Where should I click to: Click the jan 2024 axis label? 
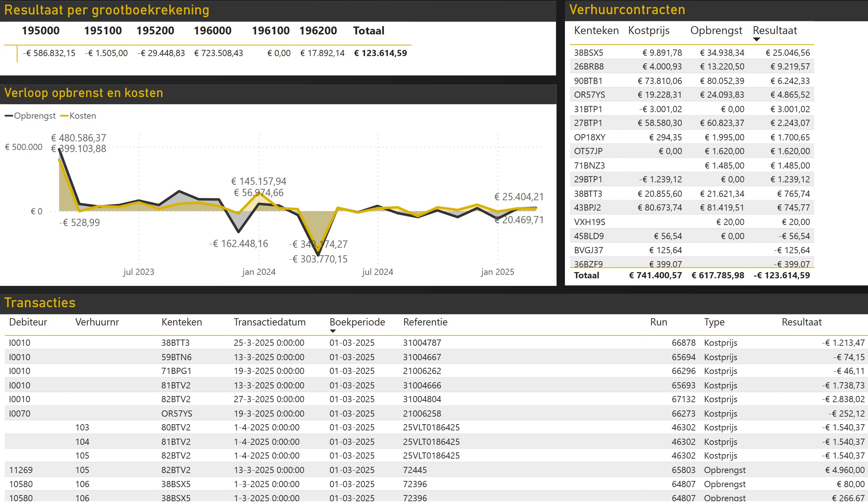click(259, 272)
